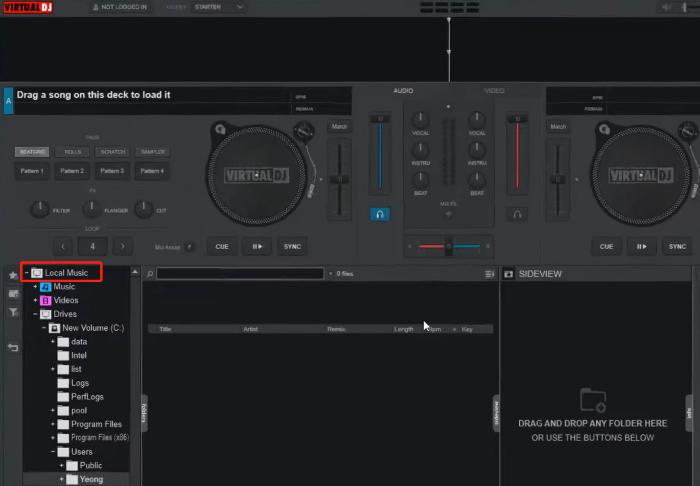This screenshot has height=486, width=700.
Task: Click the master volume speaker icon
Action: pos(666,7)
